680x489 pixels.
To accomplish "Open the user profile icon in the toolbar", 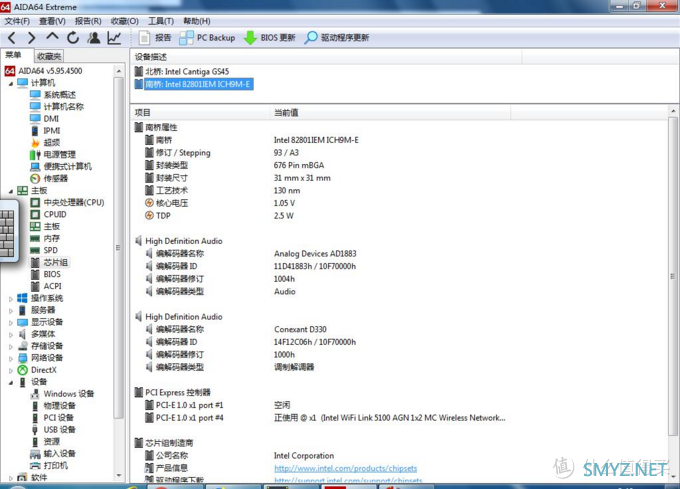I will click(x=93, y=38).
